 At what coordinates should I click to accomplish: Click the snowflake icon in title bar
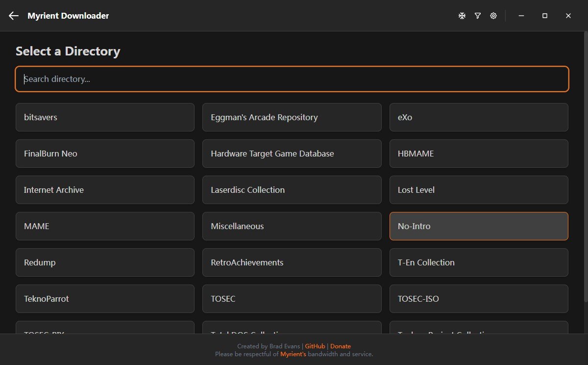pyautogui.click(x=462, y=16)
